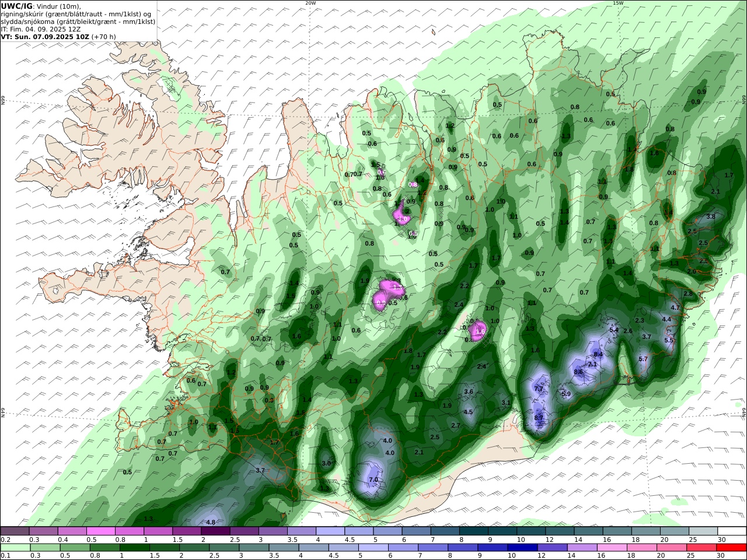Click the 3.0 precipitation value

(326, 463)
